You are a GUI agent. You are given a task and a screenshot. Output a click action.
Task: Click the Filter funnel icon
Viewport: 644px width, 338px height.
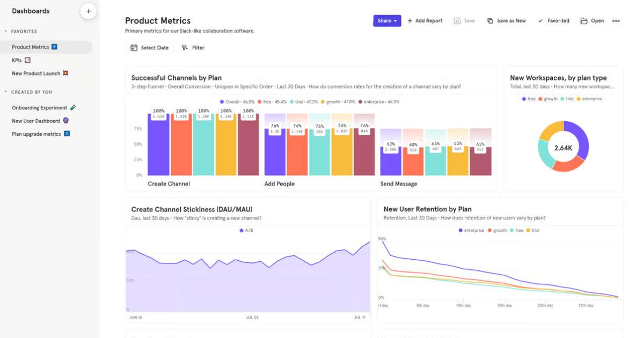click(x=185, y=48)
